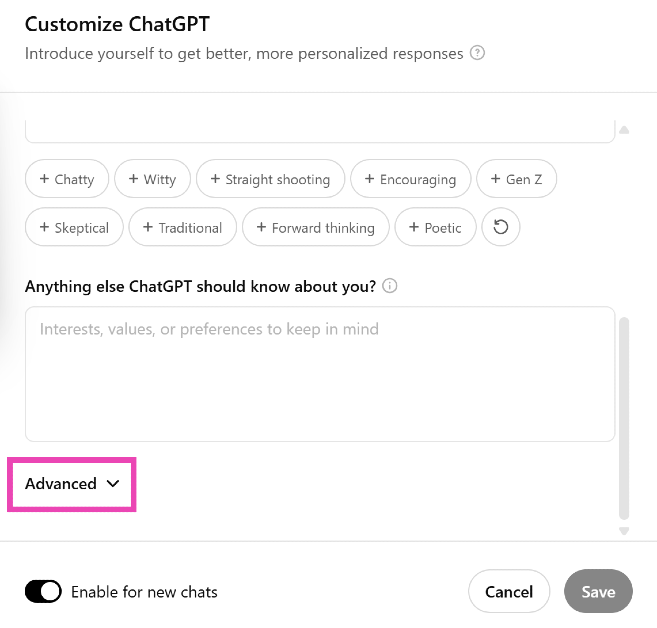Add the Encouraging trait chip

point(410,179)
